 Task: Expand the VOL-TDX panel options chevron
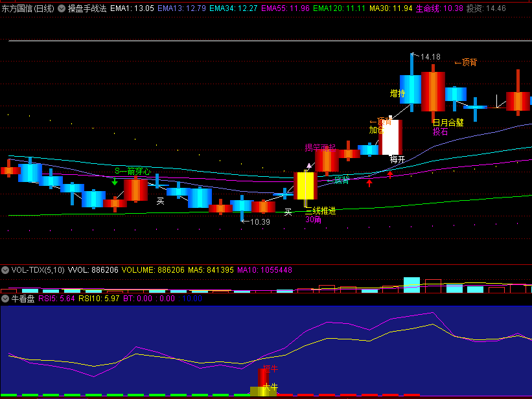tap(5, 270)
